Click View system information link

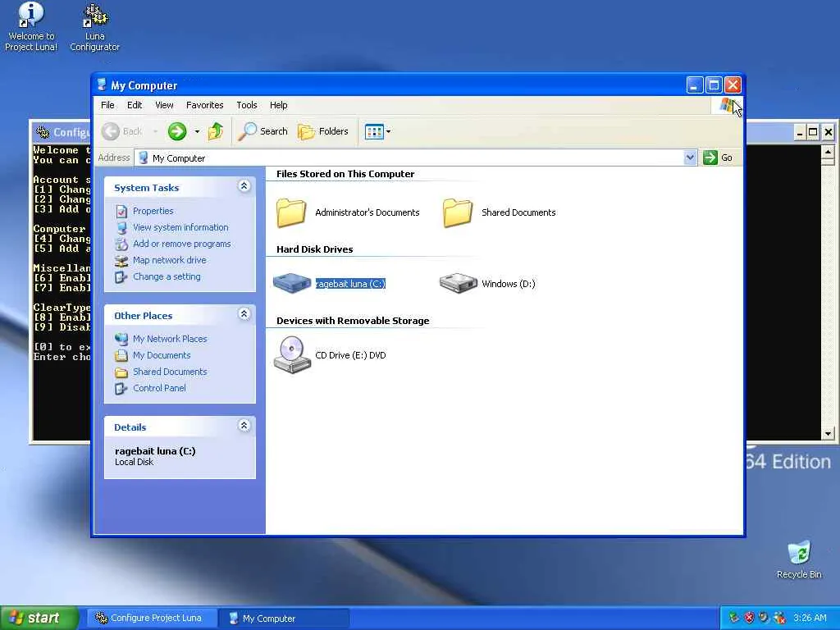pyautogui.click(x=180, y=227)
